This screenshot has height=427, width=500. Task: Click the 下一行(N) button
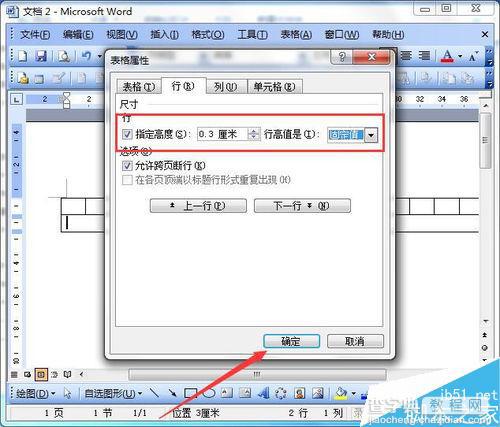click(x=302, y=206)
